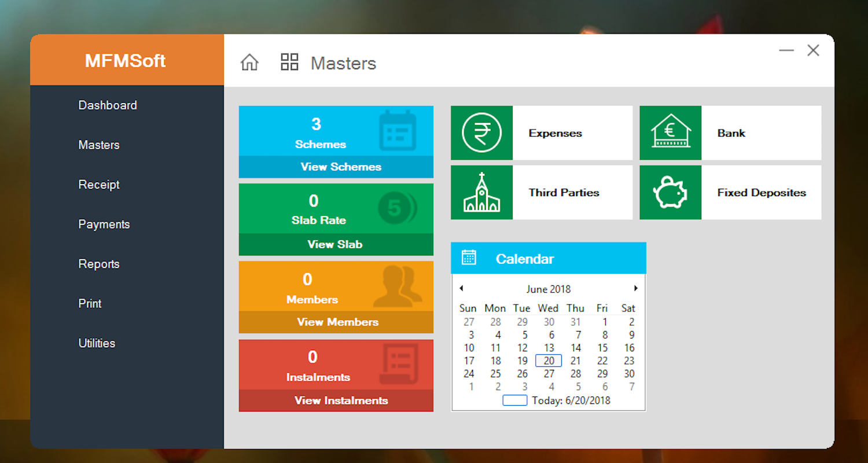Open Utilities from the sidebar

click(97, 343)
